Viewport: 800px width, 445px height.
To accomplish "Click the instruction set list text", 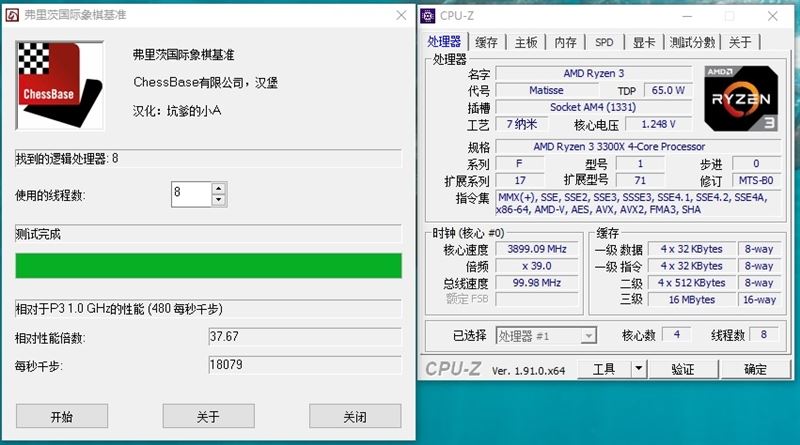I will 633,203.
